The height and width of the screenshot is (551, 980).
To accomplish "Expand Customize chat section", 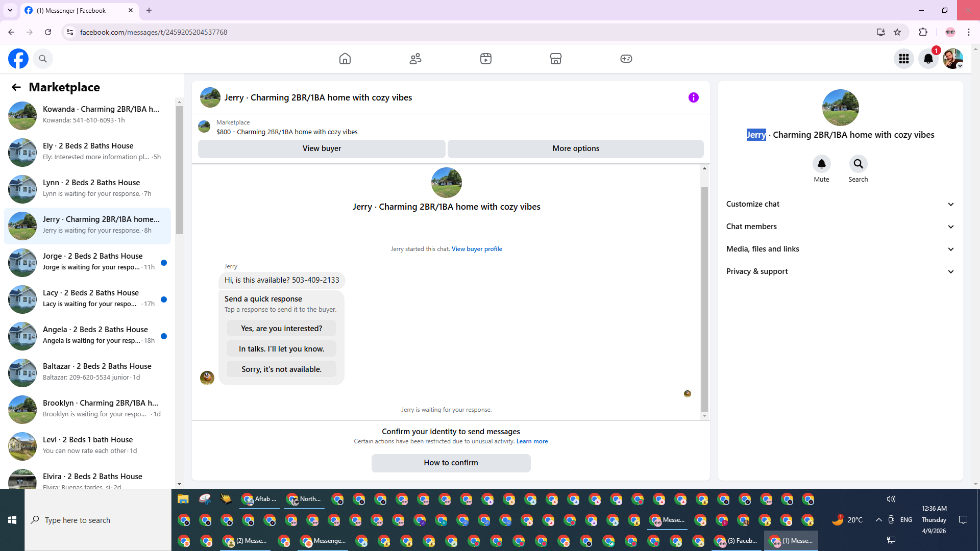I will (x=840, y=204).
